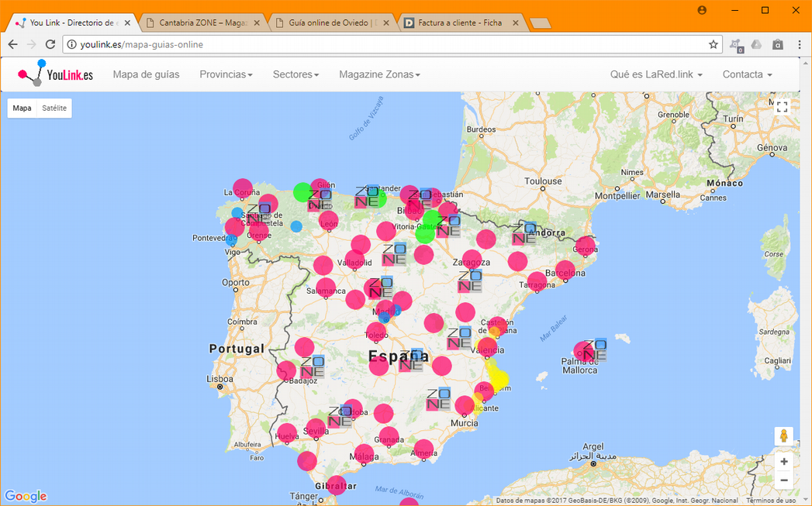Click the Chrome user profile icon
This screenshot has height=506, width=812.
pos(702,10)
